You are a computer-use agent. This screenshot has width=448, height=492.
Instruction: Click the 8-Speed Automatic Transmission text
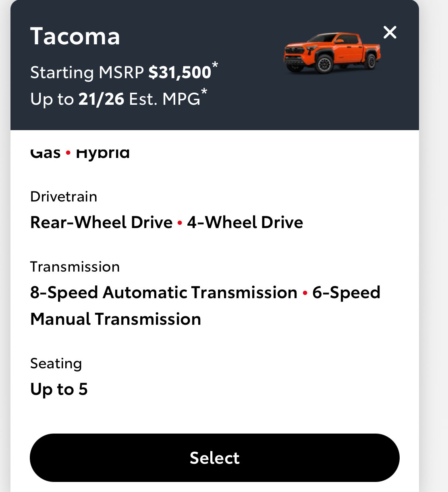[x=164, y=293]
